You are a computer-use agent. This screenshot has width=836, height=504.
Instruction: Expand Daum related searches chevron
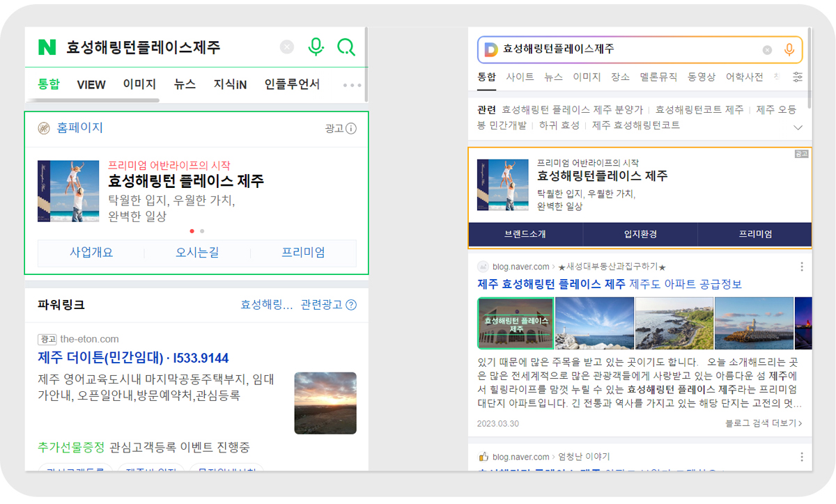798,127
